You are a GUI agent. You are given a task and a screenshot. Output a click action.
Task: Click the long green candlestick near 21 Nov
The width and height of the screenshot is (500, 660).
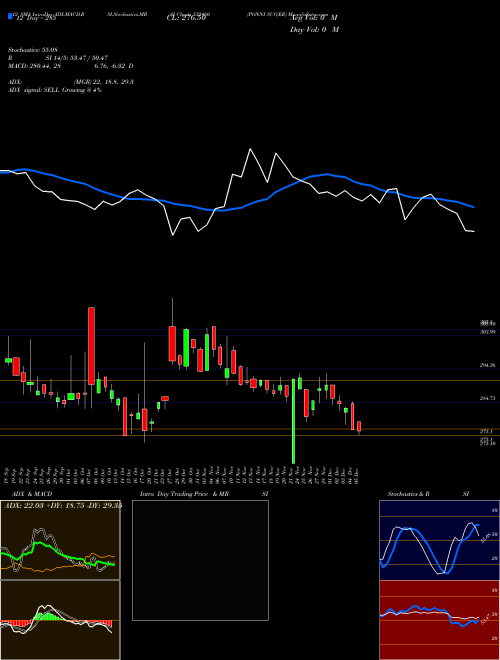coord(293,421)
